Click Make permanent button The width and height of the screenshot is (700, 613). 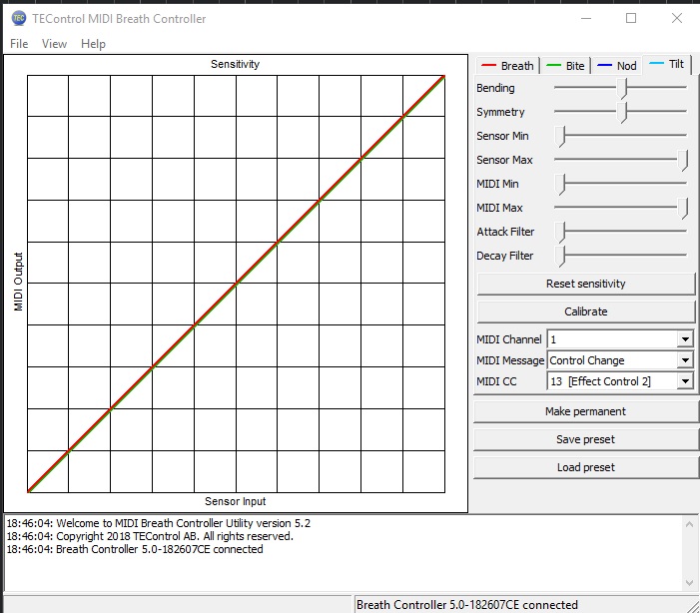pyautogui.click(x=586, y=411)
